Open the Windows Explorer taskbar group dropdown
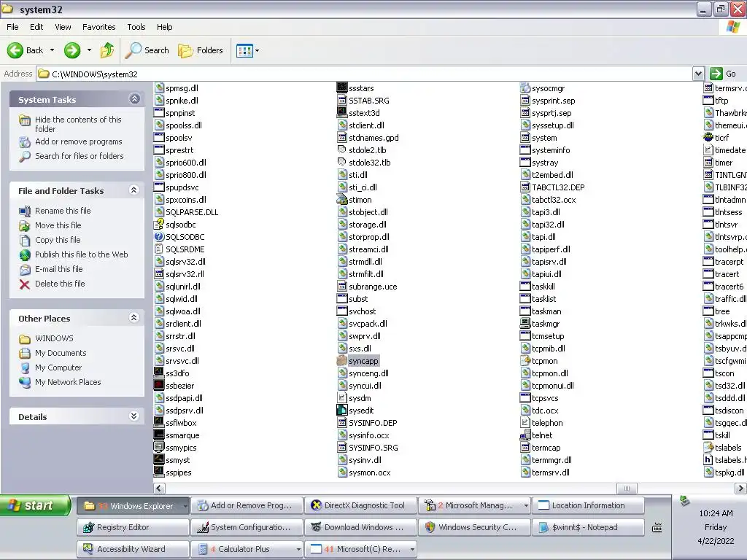 (185, 506)
